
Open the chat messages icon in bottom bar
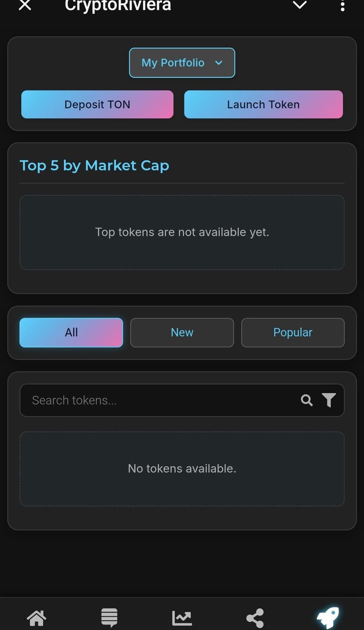point(109,618)
